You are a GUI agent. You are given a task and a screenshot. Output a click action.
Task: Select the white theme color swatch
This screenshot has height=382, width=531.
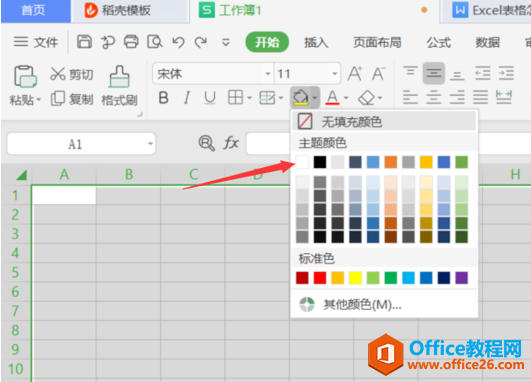coord(302,162)
